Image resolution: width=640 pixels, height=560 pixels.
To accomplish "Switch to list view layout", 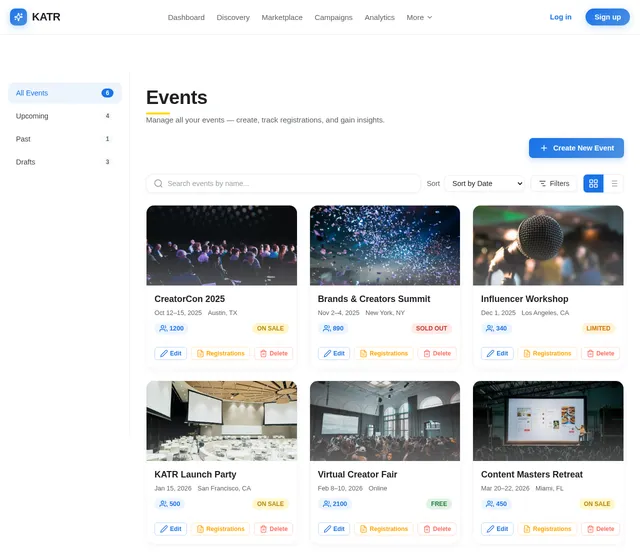I will [614, 184].
